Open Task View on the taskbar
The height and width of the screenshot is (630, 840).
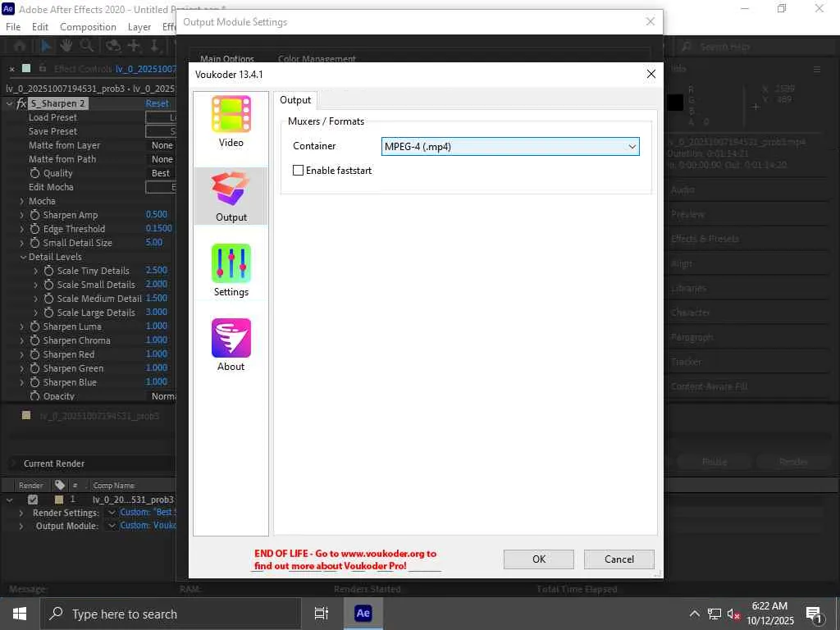tap(321, 614)
